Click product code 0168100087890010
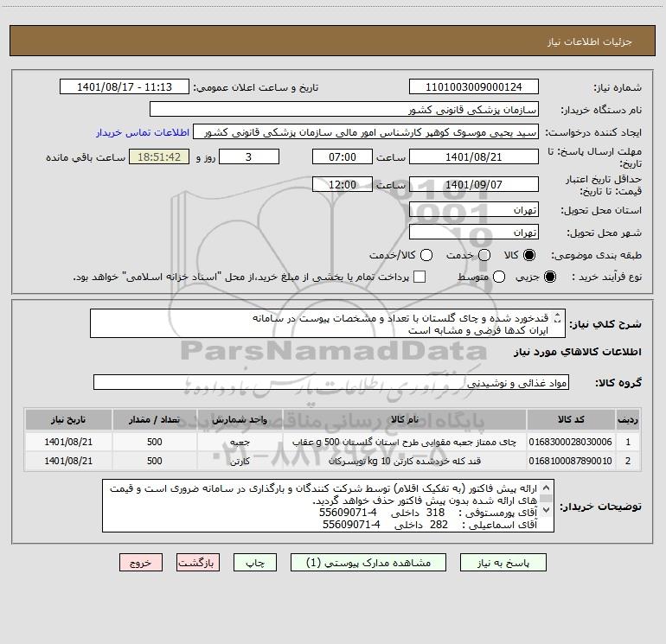Image resolution: width=666 pixels, height=644 pixels. pos(570,461)
